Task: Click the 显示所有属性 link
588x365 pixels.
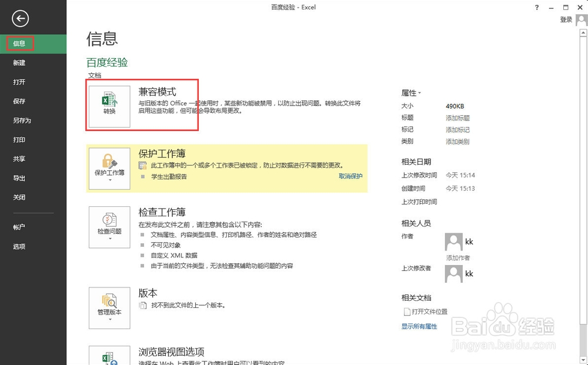Action: click(x=419, y=326)
